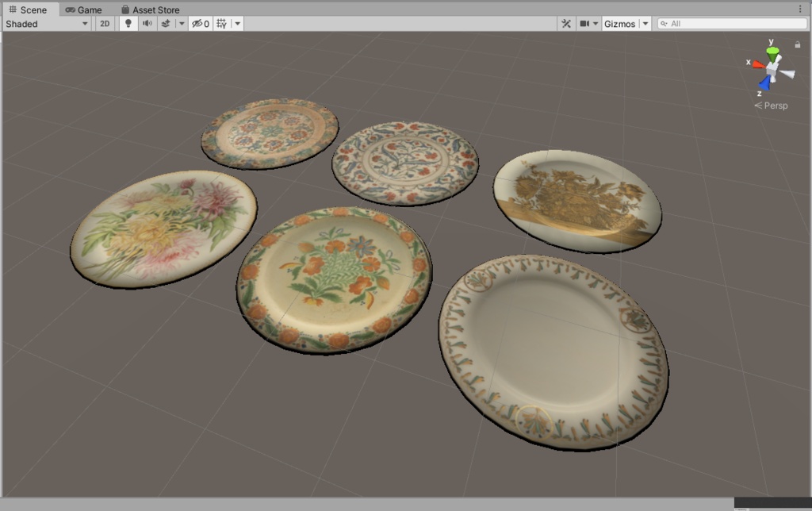This screenshot has width=812, height=511.
Task: Select the gold bouquet plate
Action: pyautogui.click(x=577, y=201)
